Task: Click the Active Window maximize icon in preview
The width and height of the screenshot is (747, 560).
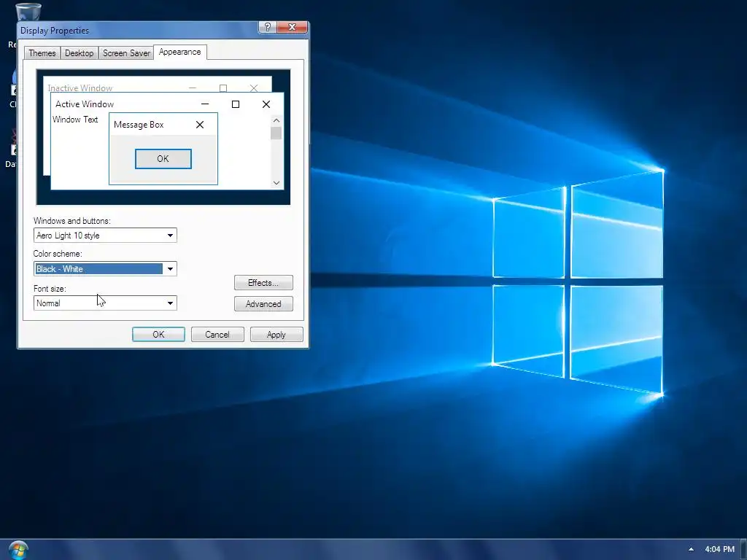Action: click(236, 104)
